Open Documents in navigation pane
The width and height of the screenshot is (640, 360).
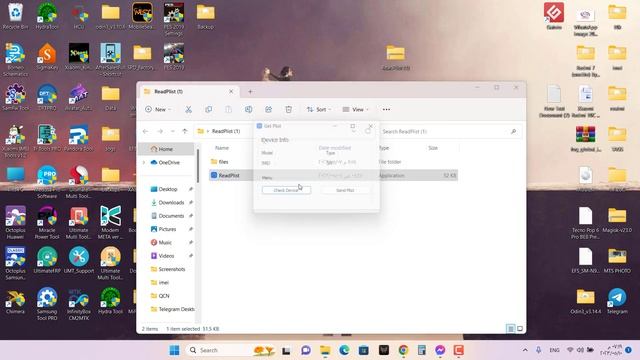point(171,216)
